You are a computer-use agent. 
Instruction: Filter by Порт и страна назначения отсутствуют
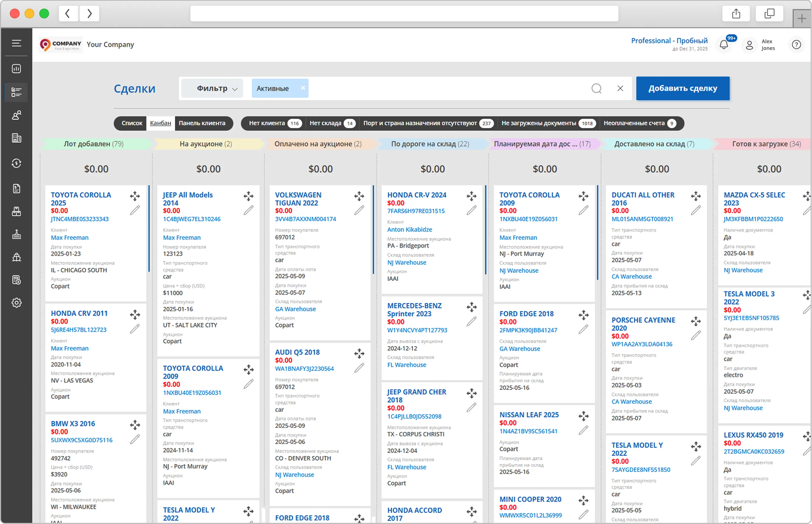[428, 123]
